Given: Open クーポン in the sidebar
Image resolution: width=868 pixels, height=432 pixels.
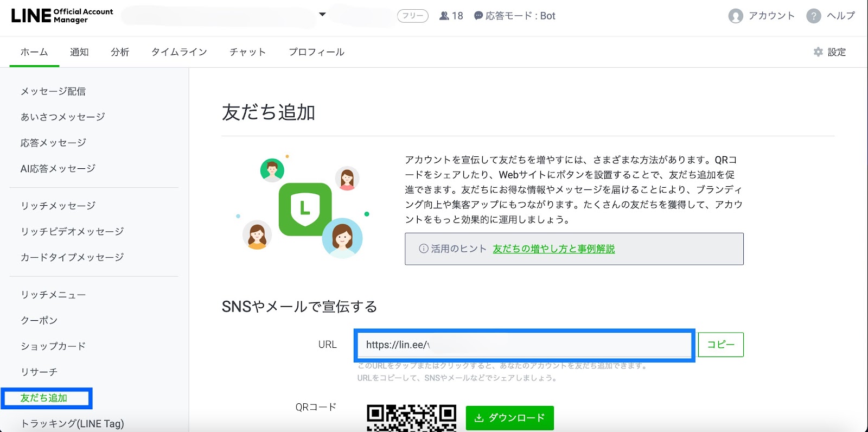Looking at the screenshot, I should pos(39,320).
